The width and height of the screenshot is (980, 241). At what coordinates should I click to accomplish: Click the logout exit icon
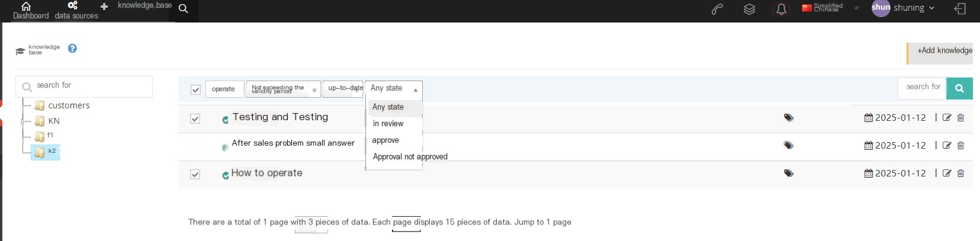click(x=960, y=8)
